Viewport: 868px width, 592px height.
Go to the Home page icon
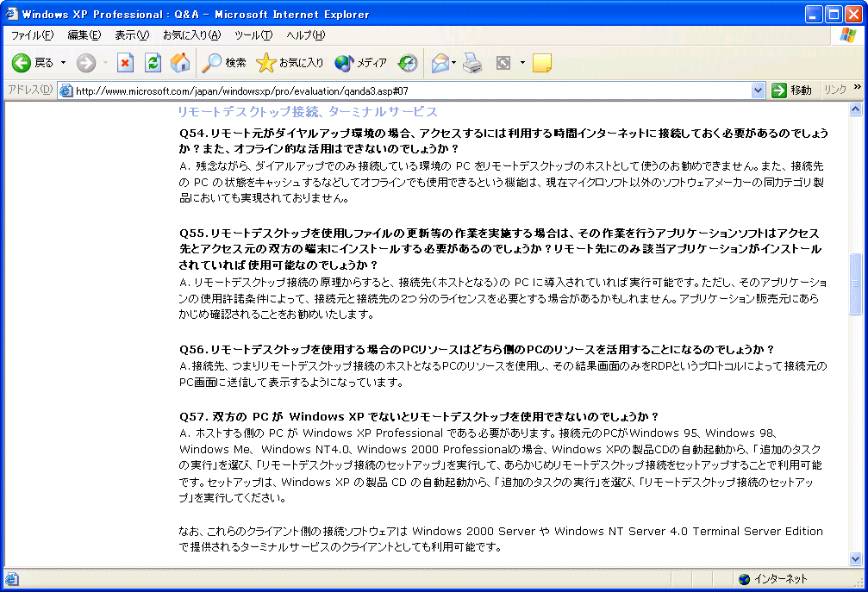coord(180,63)
